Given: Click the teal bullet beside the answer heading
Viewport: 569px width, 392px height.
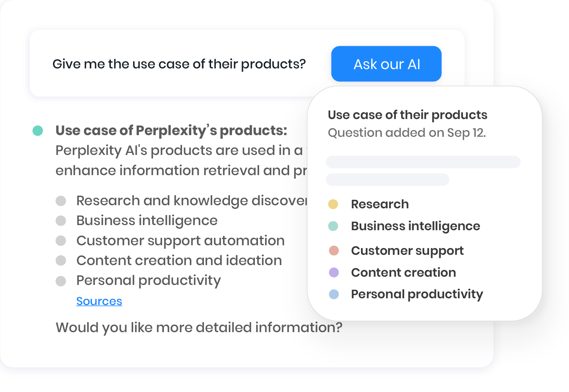Looking at the screenshot, I should 38,130.
